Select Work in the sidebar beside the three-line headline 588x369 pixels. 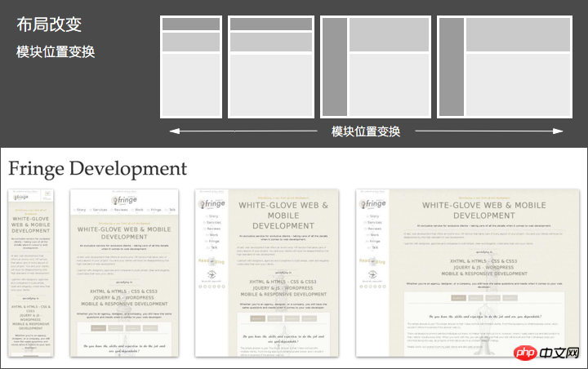click(x=212, y=235)
